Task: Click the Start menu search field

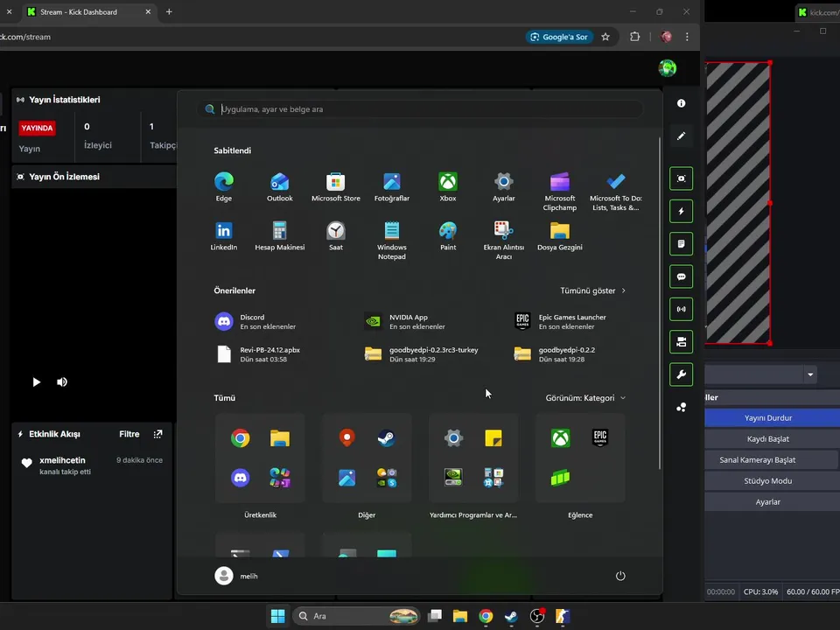Action: [419, 109]
